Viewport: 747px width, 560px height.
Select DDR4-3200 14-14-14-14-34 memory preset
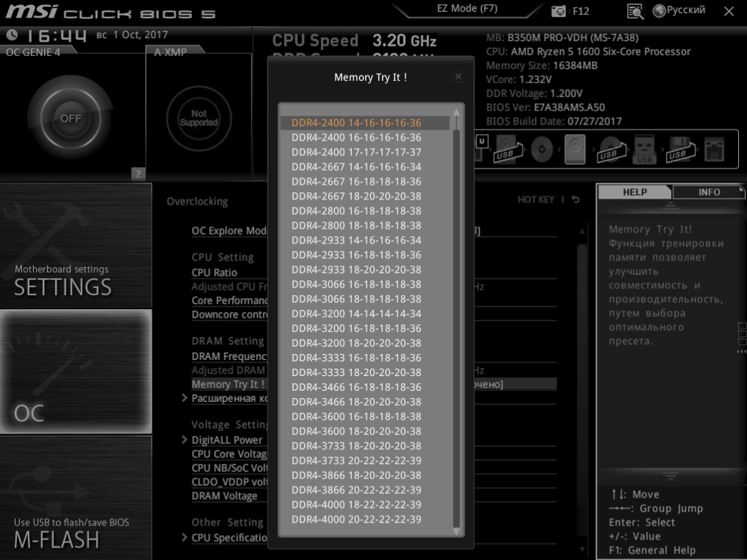(365, 313)
